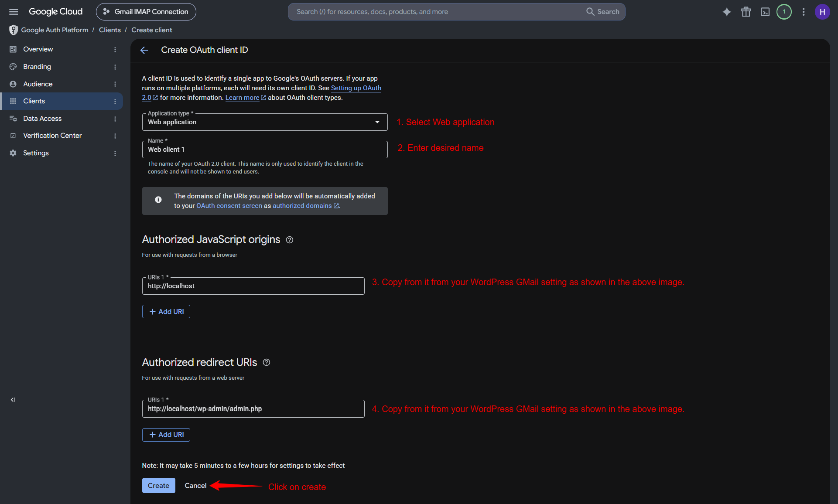Go back using the arrow icon
This screenshot has width=838, height=504.
(x=144, y=50)
